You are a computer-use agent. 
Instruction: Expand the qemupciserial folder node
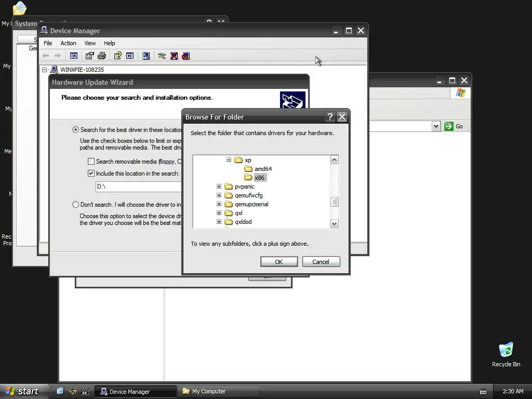219,204
